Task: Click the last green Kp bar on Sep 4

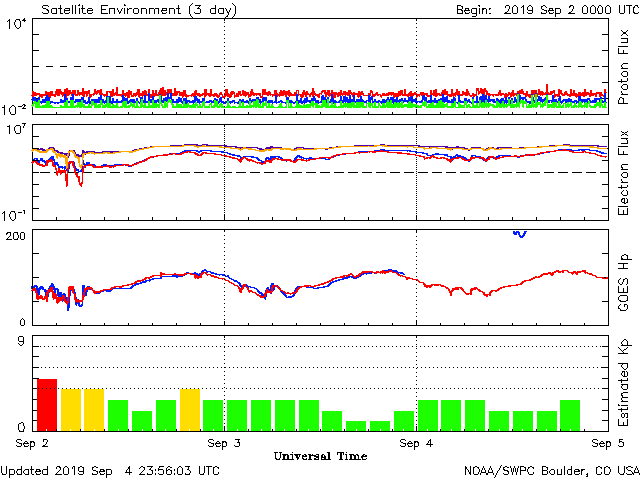Action: click(570, 416)
